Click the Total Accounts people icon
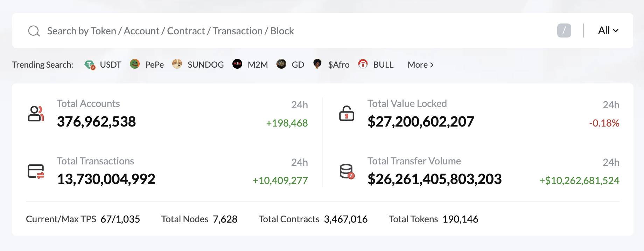Viewport: 644px width, 251px height. point(36,113)
